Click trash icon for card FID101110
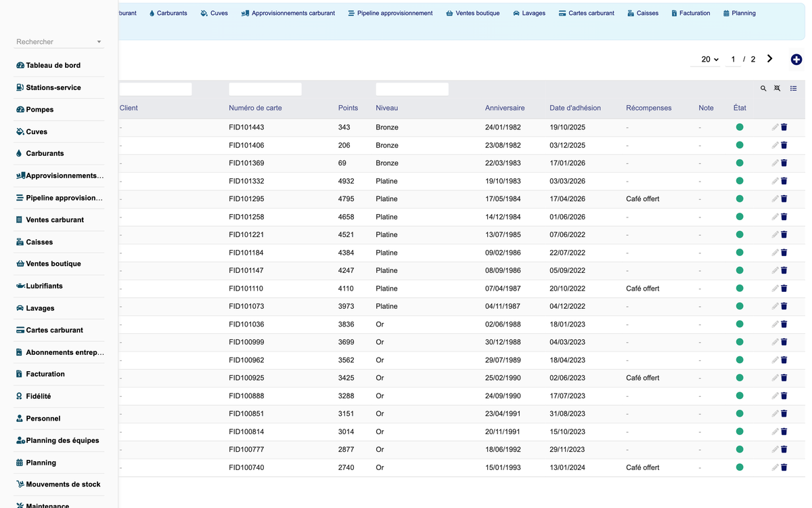This screenshot has height=508, width=812. 784,289
